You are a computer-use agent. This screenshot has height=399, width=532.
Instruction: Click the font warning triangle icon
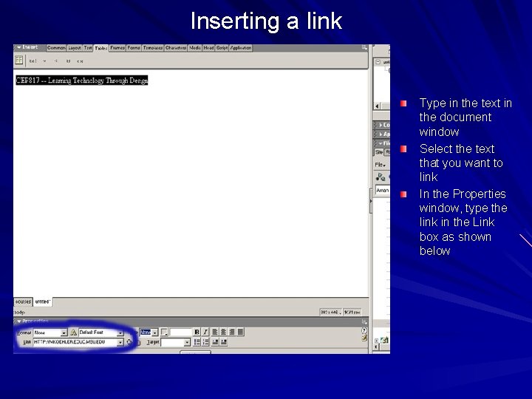73,332
